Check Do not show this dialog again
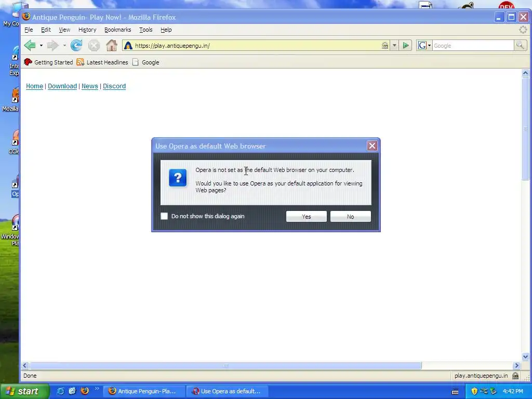 164,216
